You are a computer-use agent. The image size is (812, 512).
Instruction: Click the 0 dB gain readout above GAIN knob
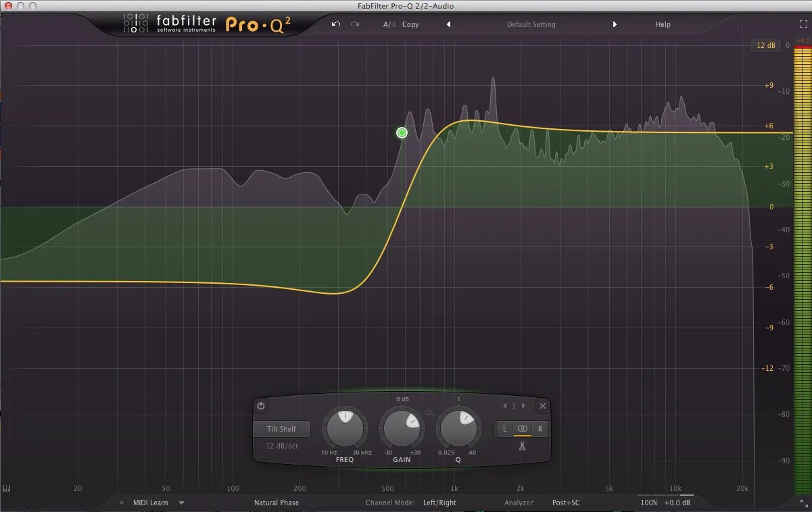pyautogui.click(x=402, y=399)
